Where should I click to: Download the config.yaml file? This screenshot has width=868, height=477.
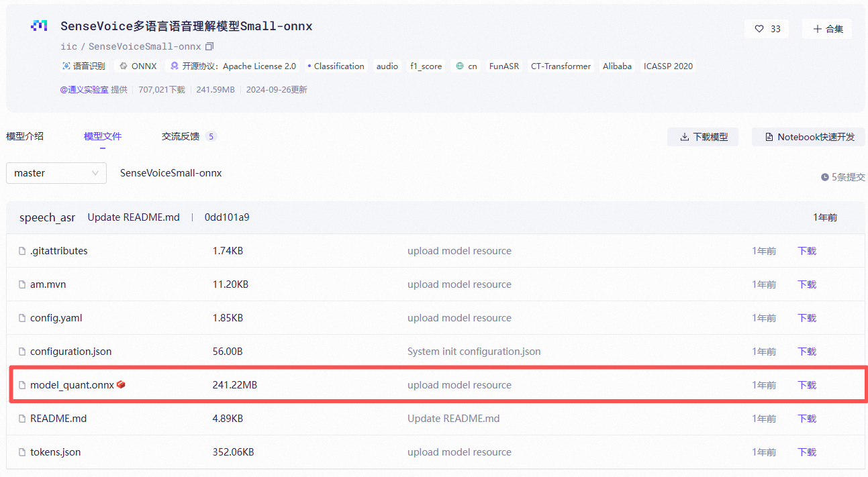[x=807, y=318]
